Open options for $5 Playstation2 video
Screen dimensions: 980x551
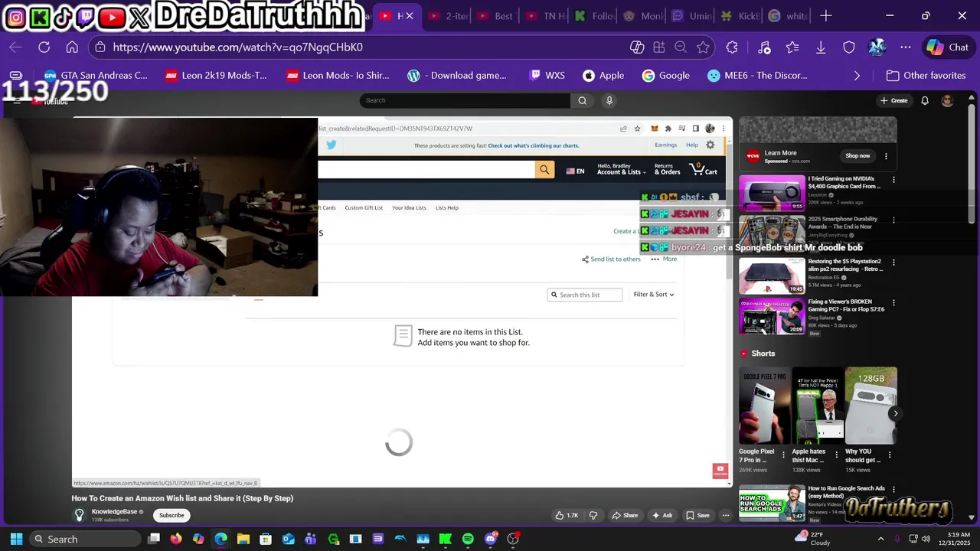point(893,262)
